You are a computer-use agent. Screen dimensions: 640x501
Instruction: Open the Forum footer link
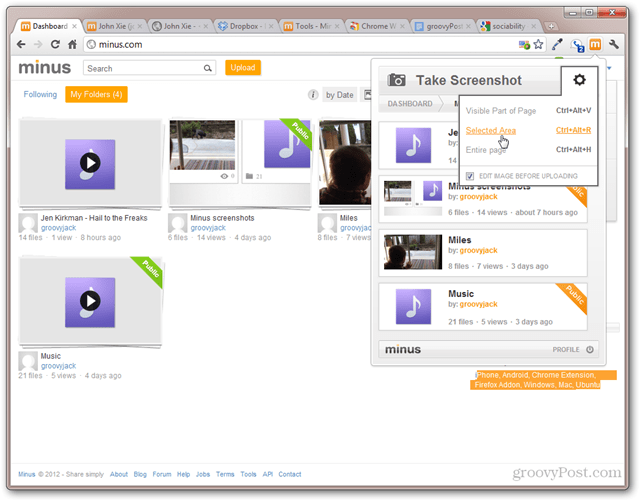(x=162, y=474)
